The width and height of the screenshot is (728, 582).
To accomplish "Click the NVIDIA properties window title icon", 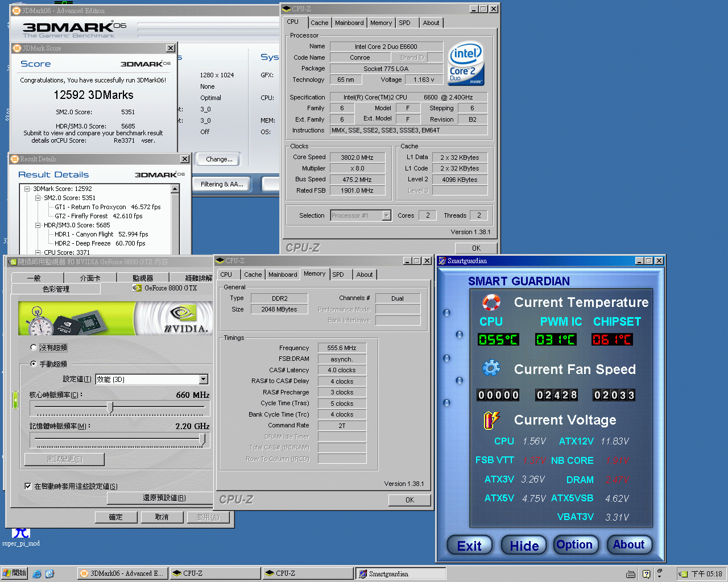I will 13,262.
